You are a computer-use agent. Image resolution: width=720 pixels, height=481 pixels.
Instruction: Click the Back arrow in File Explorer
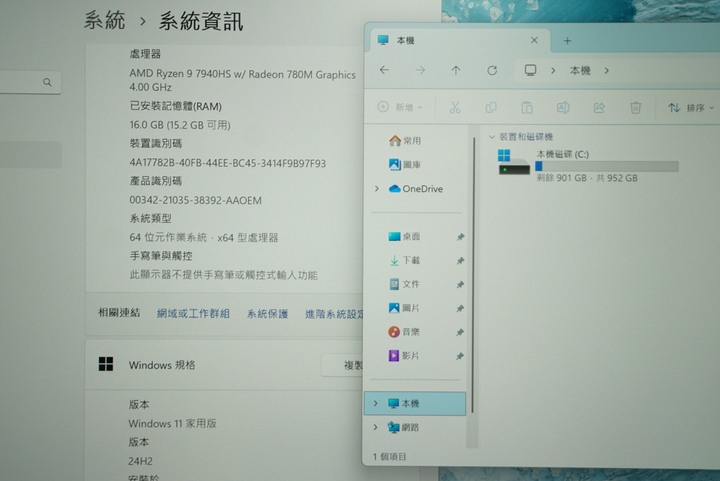click(x=384, y=70)
